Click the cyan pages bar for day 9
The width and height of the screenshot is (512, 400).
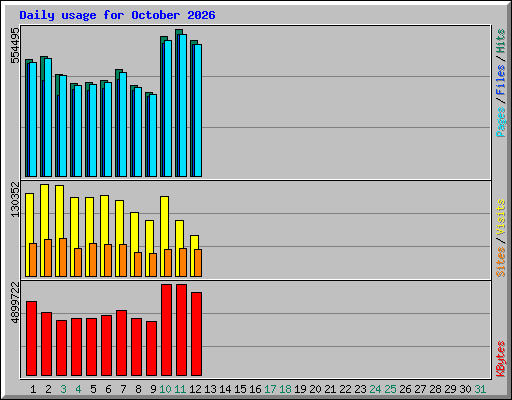[153, 135]
